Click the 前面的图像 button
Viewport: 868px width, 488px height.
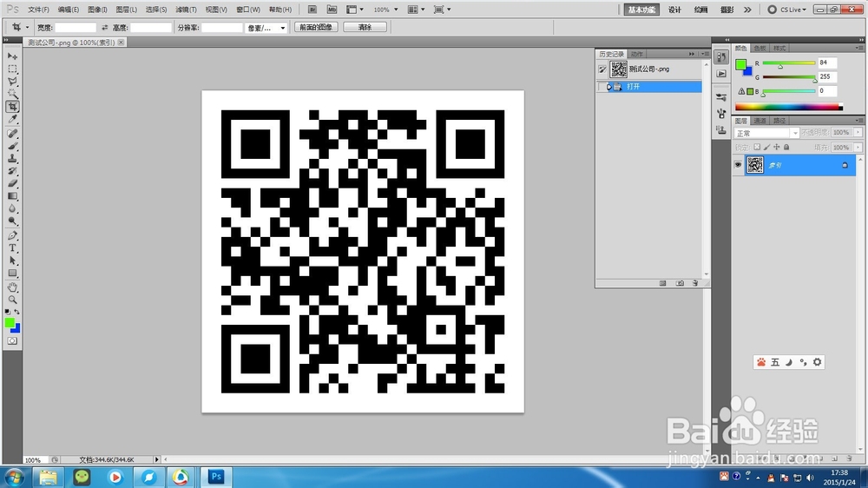coord(316,27)
